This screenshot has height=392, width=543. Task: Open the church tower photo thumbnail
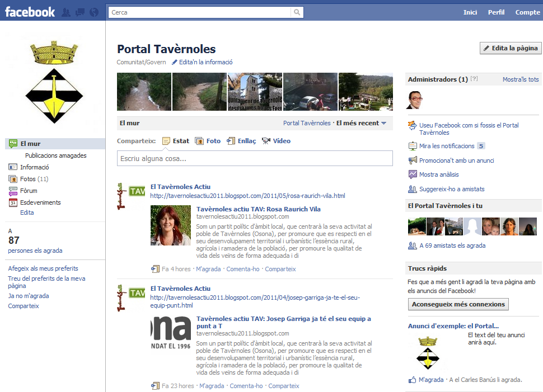tap(255, 92)
